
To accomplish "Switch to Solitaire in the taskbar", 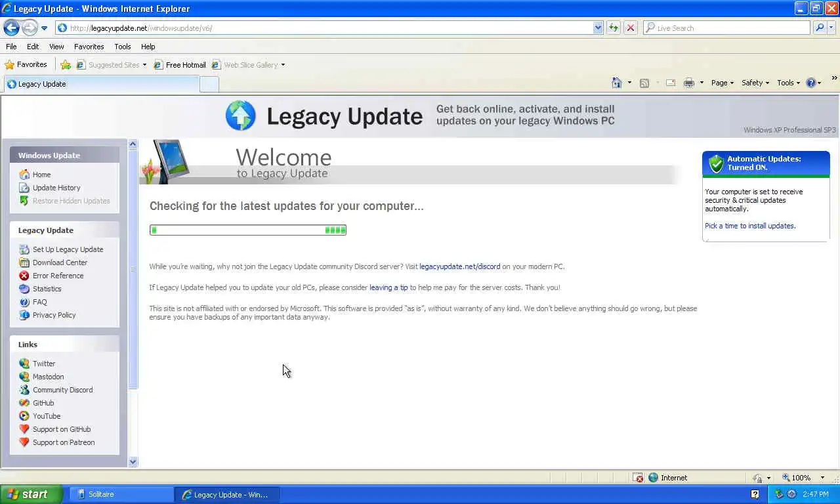I will [121, 494].
